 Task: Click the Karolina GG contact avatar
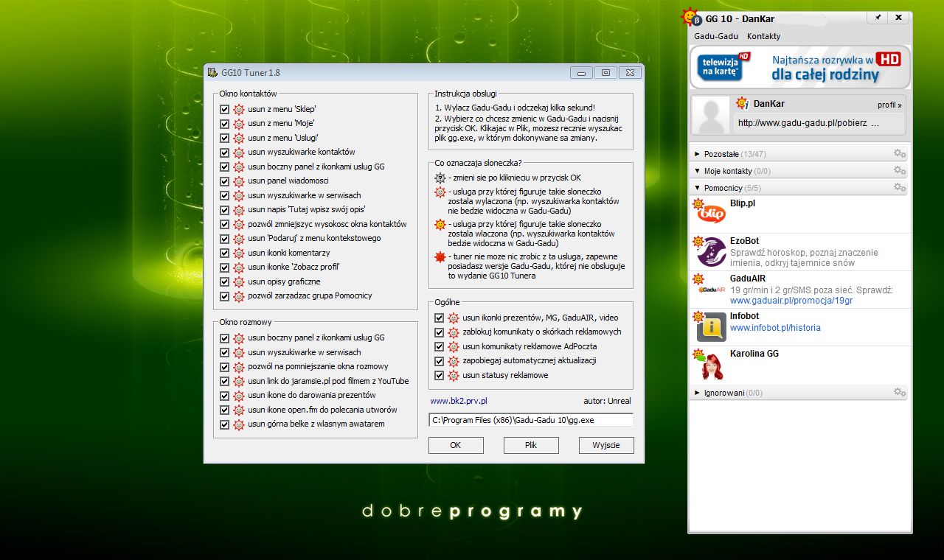[711, 365]
